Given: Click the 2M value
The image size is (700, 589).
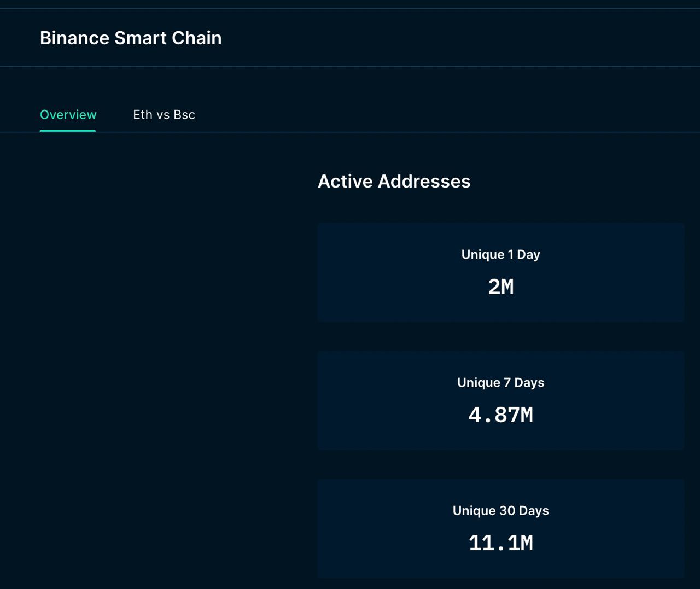Looking at the screenshot, I should pyautogui.click(x=501, y=287).
